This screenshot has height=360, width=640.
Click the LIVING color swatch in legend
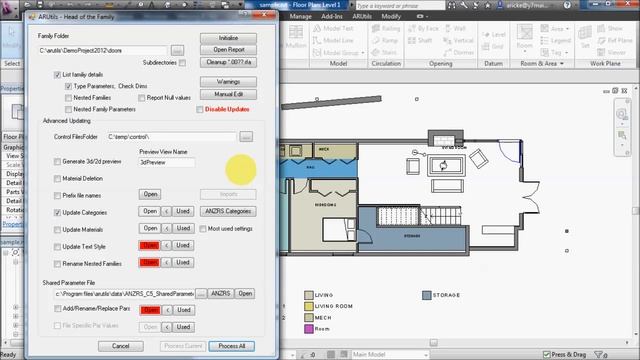(x=309, y=295)
